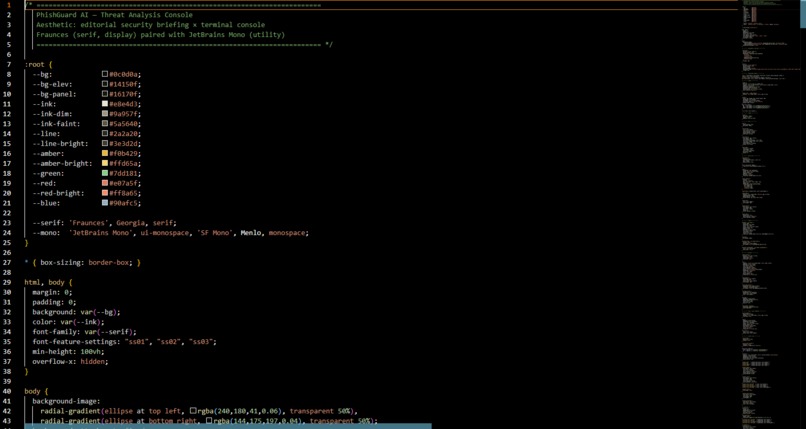Click 'Georgia' in the --serif font list
The image size is (806, 429).
pos(130,223)
